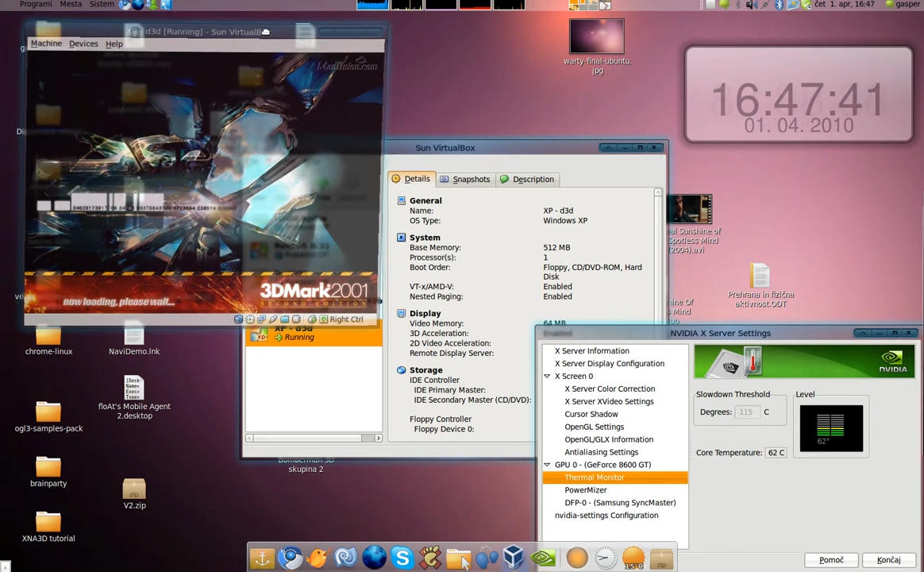Viewport: 924px width, 572px height.
Task: Click the hard disk activity icon in VM status bar
Action: click(x=238, y=319)
